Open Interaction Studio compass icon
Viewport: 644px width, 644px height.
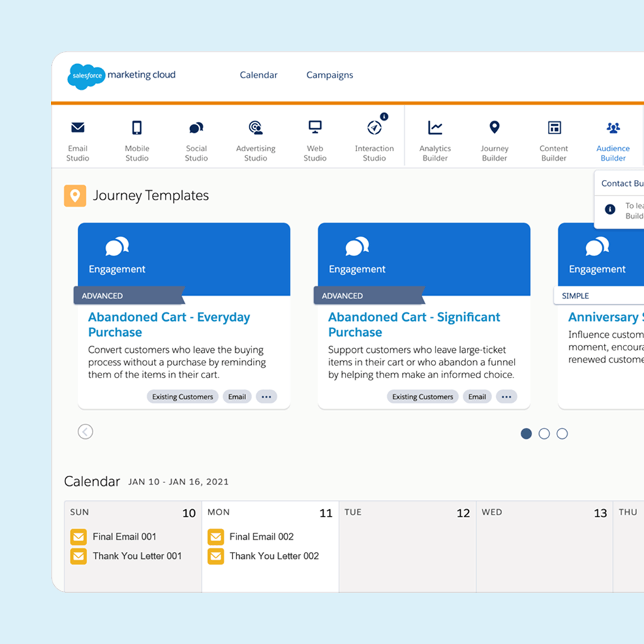pyautogui.click(x=374, y=128)
